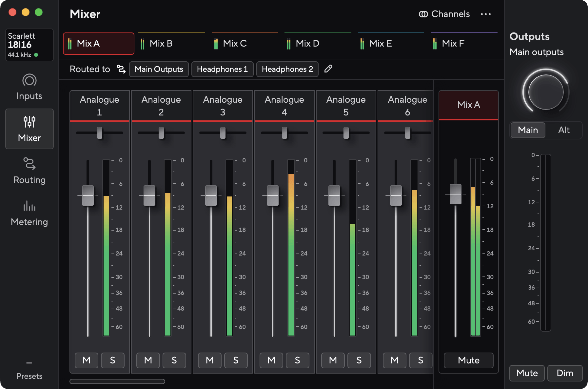Click the Analogue 4 volume fader handle
This screenshot has height=389, width=588.
(273, 195)
